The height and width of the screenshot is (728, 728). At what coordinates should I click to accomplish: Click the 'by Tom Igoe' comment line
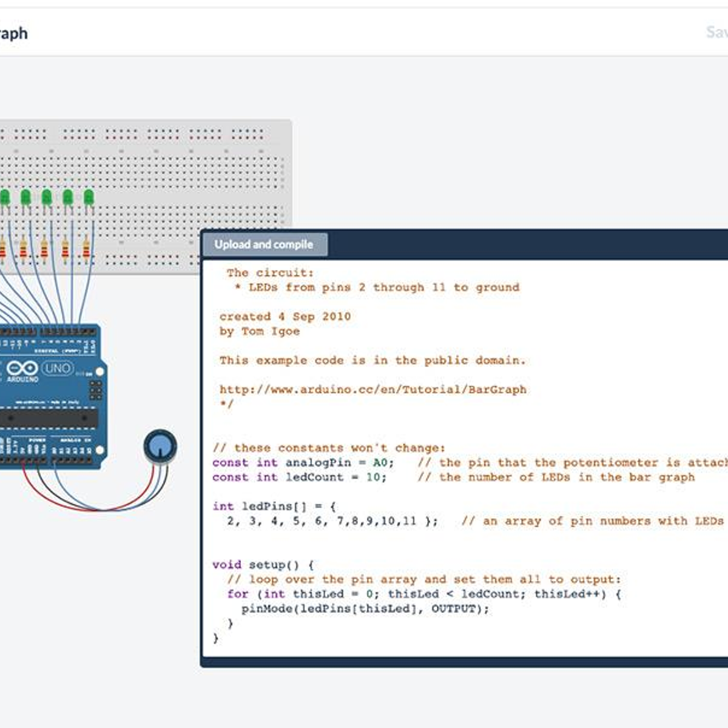tap(260, 331)
